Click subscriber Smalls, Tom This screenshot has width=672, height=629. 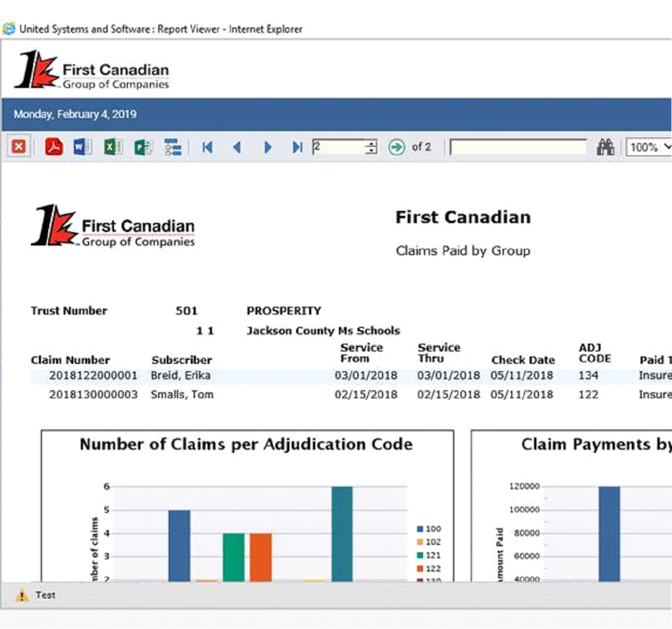click(182, 394)
